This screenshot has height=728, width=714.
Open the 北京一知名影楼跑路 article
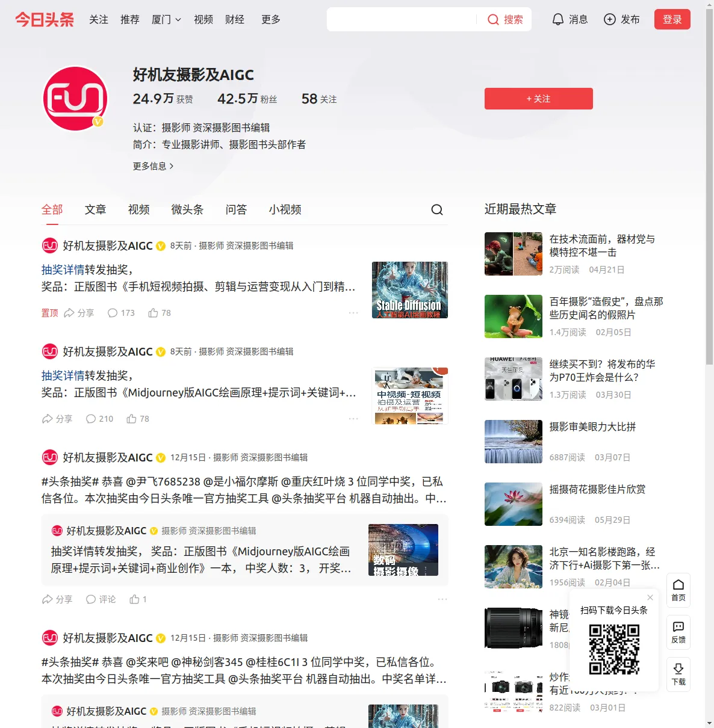(x=604, y=558)
